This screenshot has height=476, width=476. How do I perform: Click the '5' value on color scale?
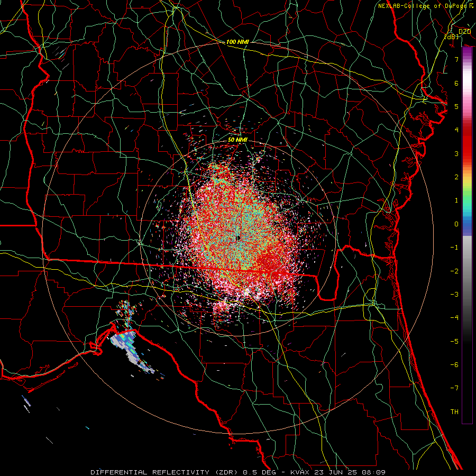pos(456,106)
